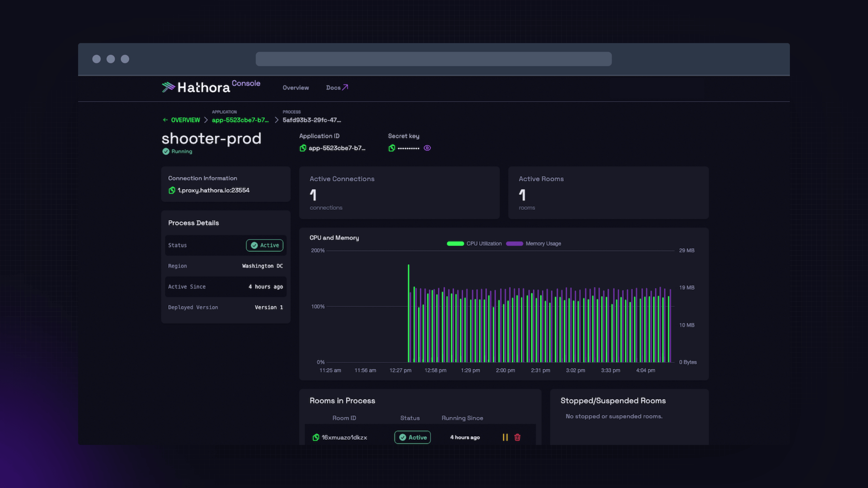This screenshot has height=488, width=868.
Task: Click the app-5523cbe7-b7 Application ID text
Action: [337, 148]
